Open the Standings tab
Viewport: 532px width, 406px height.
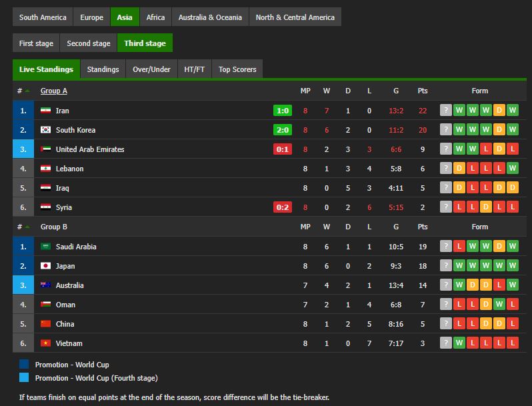[x=103, y=69]
